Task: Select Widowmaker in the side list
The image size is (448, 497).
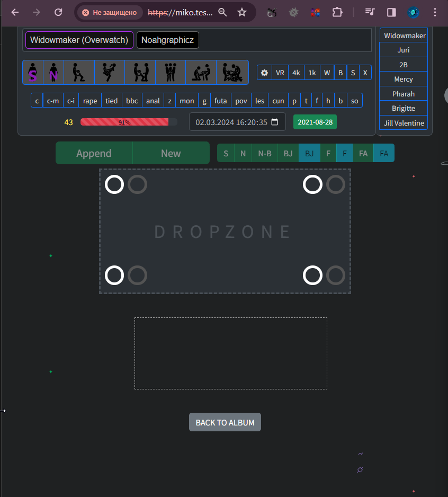Action: (x=404, y=35)
